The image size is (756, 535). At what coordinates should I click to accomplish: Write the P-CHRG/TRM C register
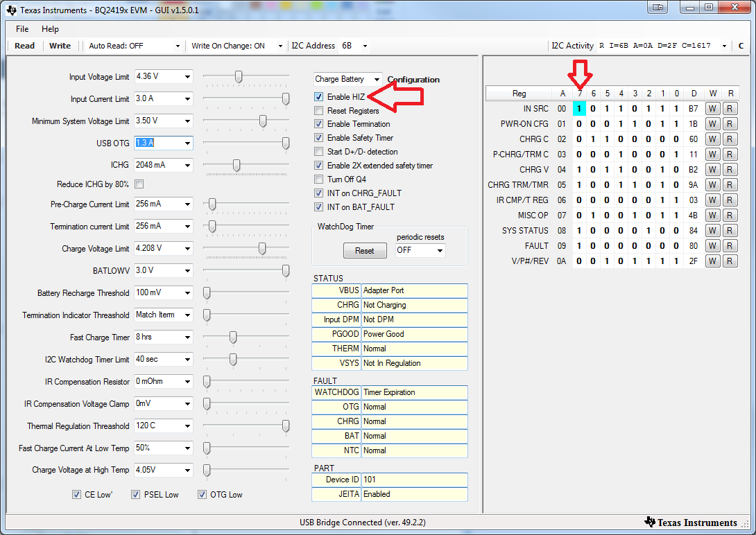coord(712,155)
